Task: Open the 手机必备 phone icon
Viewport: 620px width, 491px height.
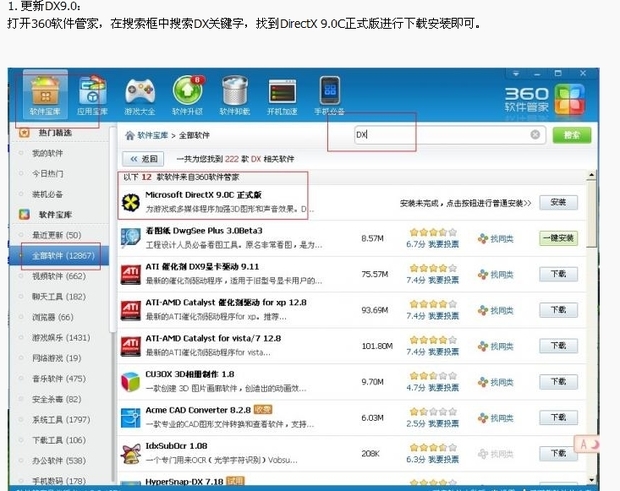Action: pos(329,94)
